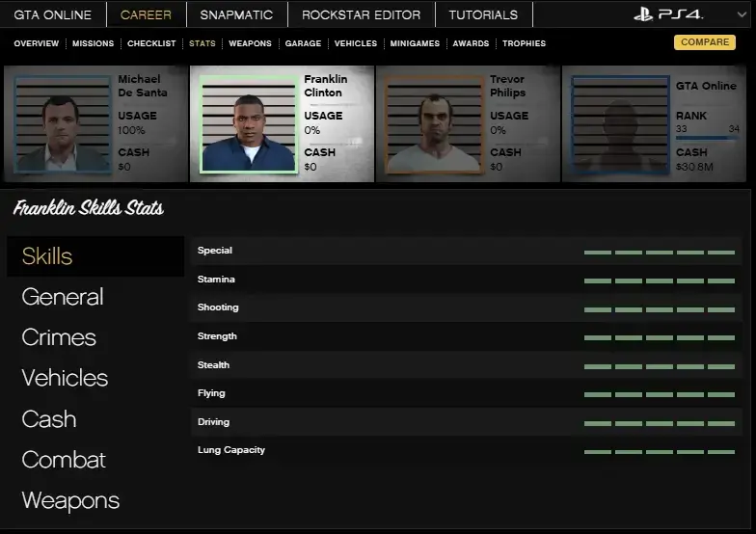Screen dimensions: 756x534
Task: Click the Lung Capacity skill label
Action: coord(231,450)
